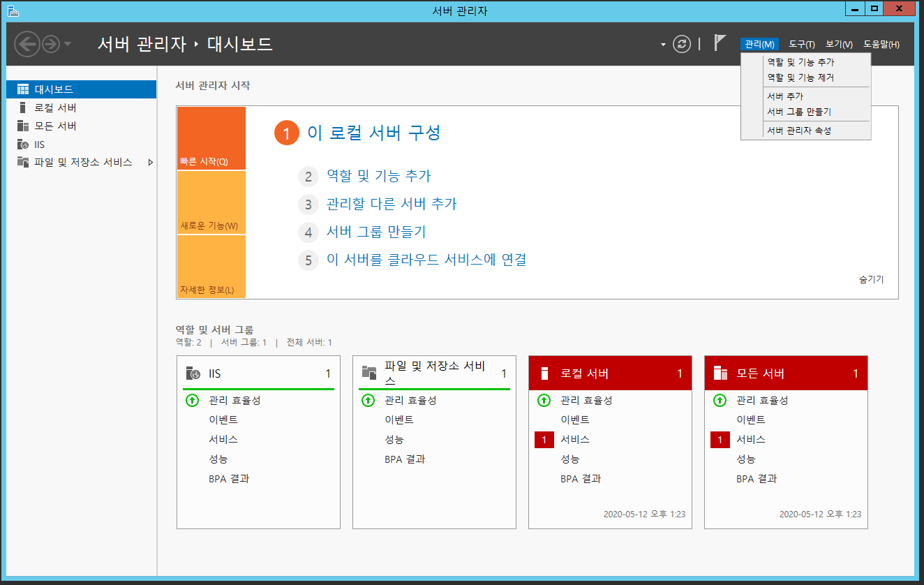Viewport: 924px width, 585px height.
Task: Open 서비스 in the IIS tile
Action: coord(223,439)
